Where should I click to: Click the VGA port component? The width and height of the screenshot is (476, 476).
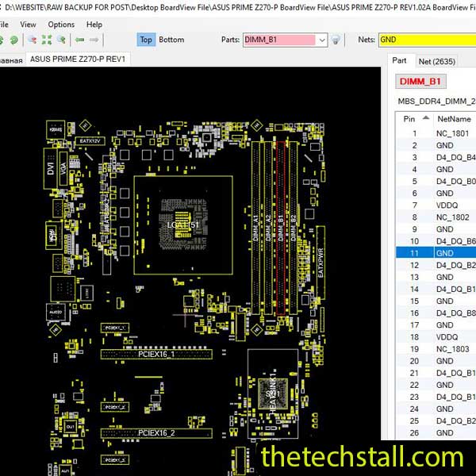tap(63, 168)
